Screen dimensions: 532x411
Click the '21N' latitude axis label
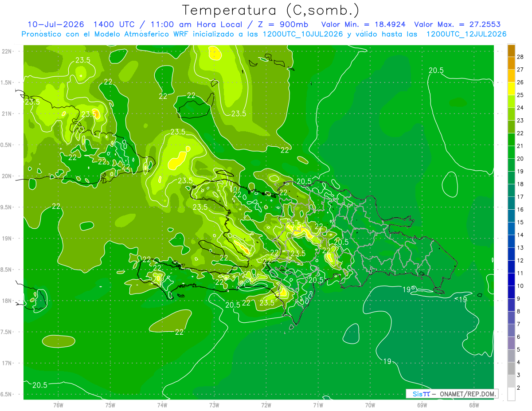point(7,114)
